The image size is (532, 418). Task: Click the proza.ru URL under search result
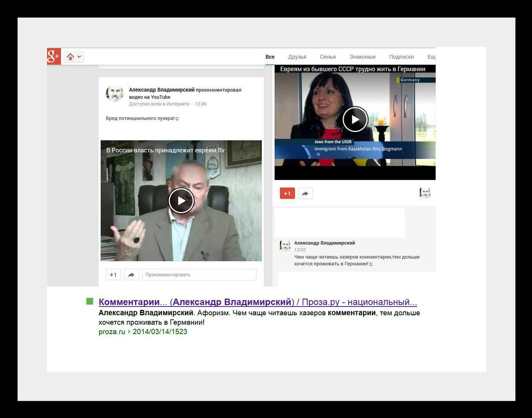tap(143, 332)
